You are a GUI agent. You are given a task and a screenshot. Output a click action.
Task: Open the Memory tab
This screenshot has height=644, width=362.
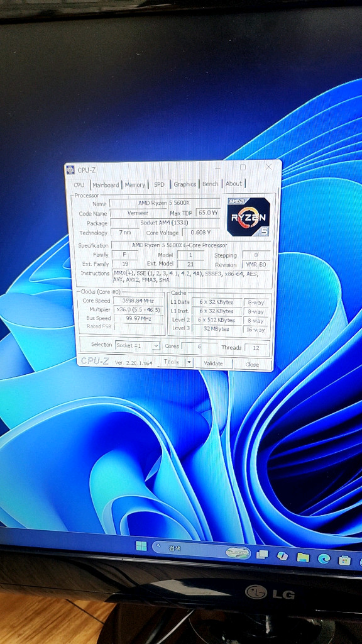[134, 185]
